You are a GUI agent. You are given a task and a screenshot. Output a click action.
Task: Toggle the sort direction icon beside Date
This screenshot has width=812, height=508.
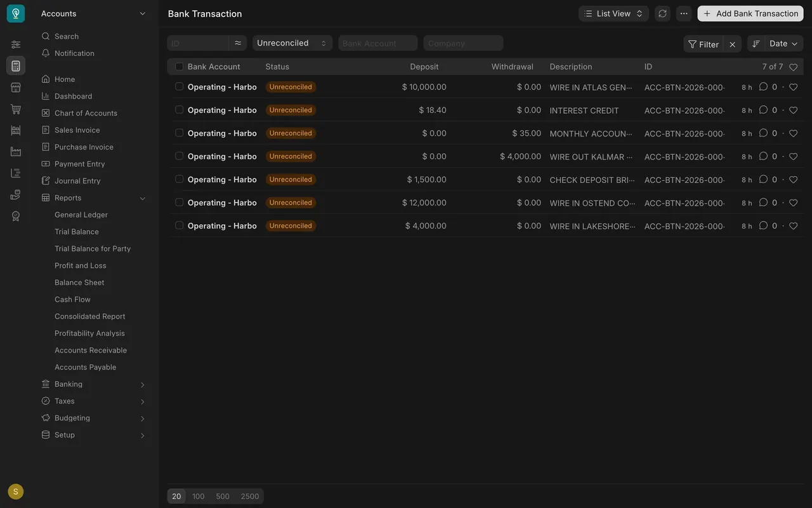pyautogui.click(x=756, y=44)
